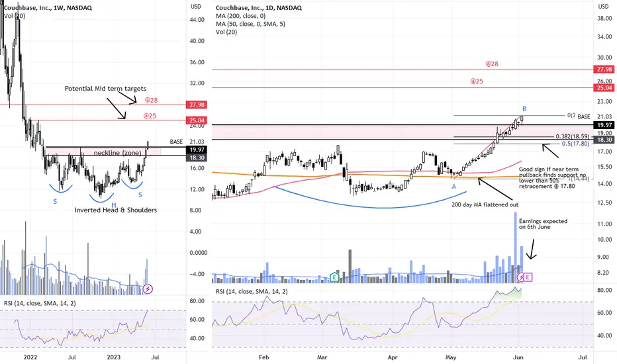Click the 'MA (50, close, 0, SMA, 5)' indicator legend
This screenshot has width=617, height=364.
(250, 24)
